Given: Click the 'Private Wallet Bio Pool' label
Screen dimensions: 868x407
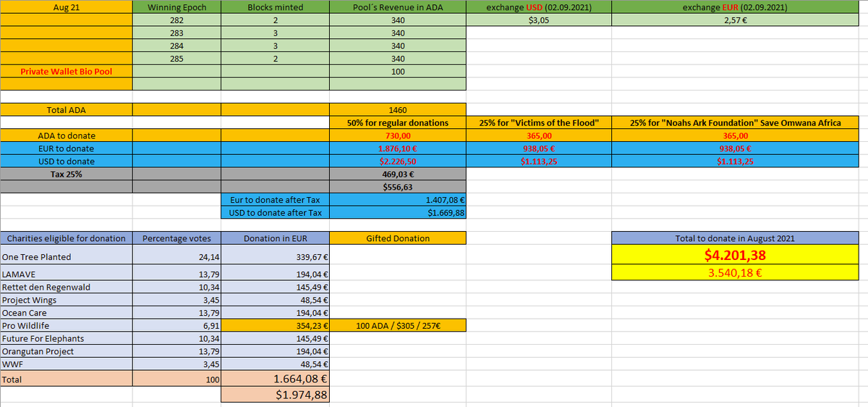Looking at the screenshot, I should click(67, 72).
